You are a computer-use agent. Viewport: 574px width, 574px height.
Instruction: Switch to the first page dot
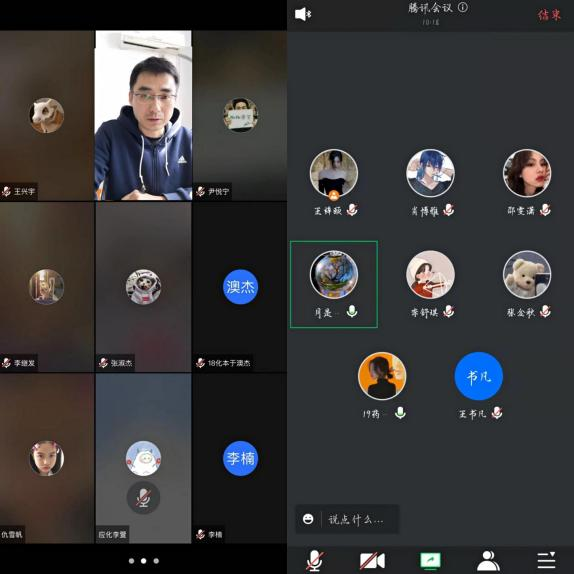coord(131,561)
